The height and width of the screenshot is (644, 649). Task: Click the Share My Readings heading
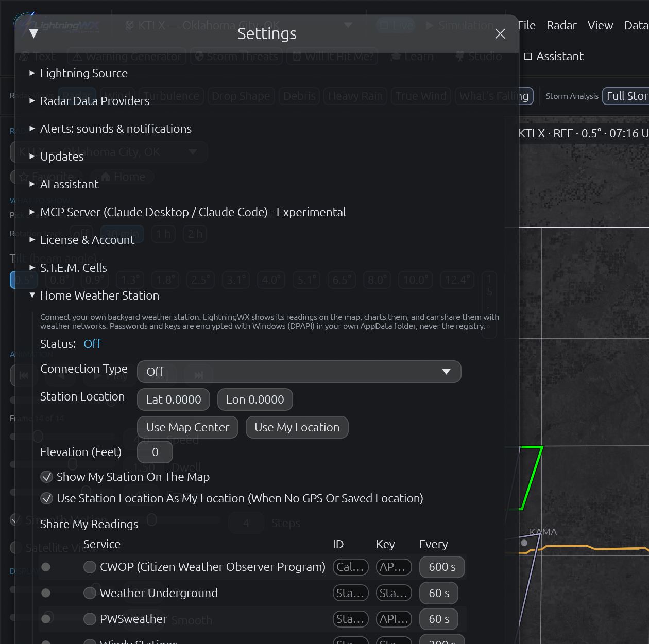coord(89,524)
